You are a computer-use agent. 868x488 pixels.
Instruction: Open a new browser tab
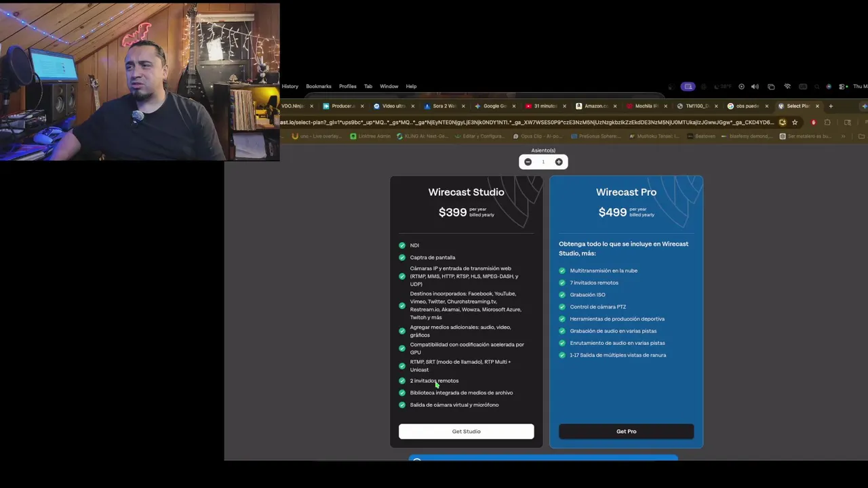coord(831,106)
